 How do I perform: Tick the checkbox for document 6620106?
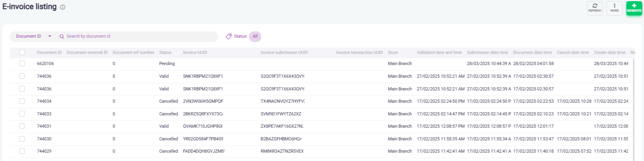point(22,63)
